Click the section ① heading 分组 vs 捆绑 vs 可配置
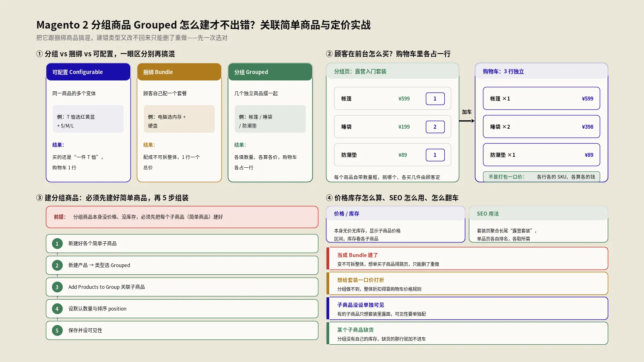 (105, 54)
